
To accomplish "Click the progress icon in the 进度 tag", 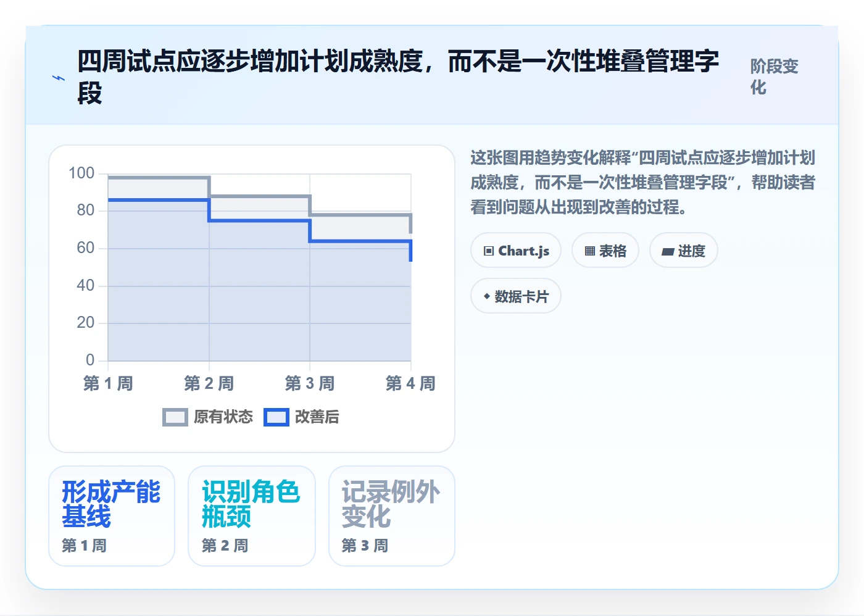I will [668, 251].
